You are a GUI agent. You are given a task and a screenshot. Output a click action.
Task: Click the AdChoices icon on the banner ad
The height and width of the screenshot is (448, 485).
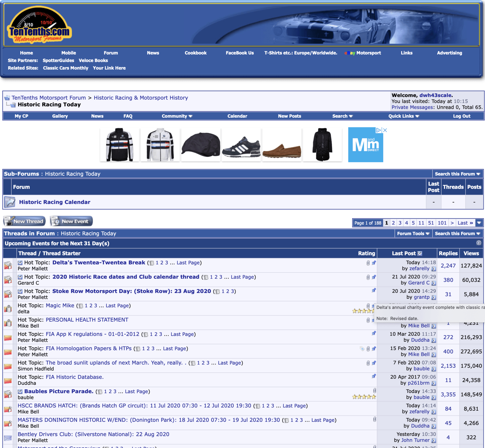(378, 130)
